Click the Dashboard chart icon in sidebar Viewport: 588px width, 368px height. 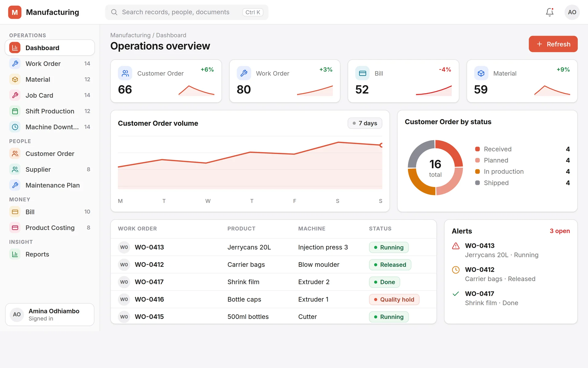pyautogui.click(x=15, y=48)
